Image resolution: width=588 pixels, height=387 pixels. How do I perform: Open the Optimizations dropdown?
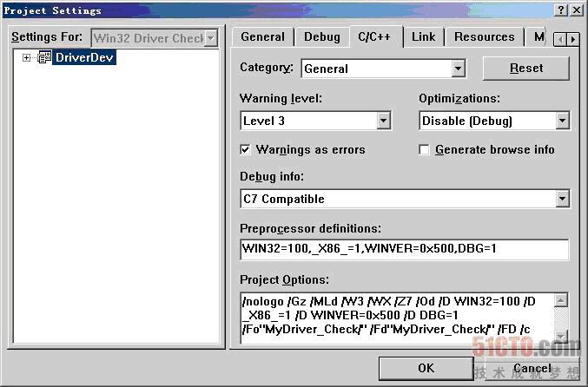pos(562,121)
